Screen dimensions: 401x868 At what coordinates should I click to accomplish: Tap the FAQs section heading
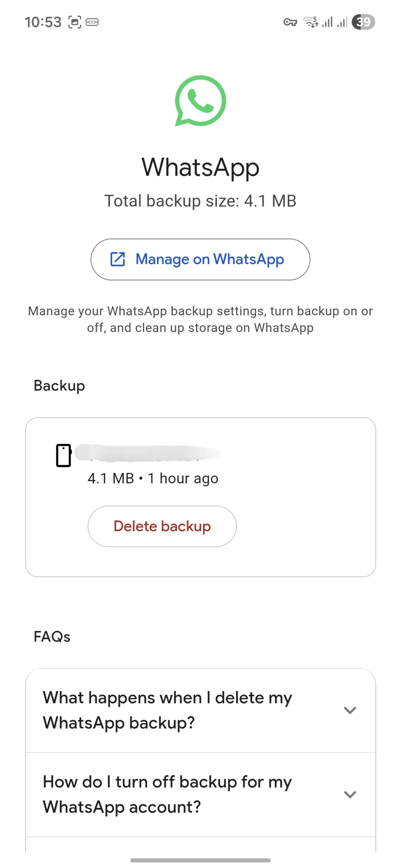[x=52, y=637]
